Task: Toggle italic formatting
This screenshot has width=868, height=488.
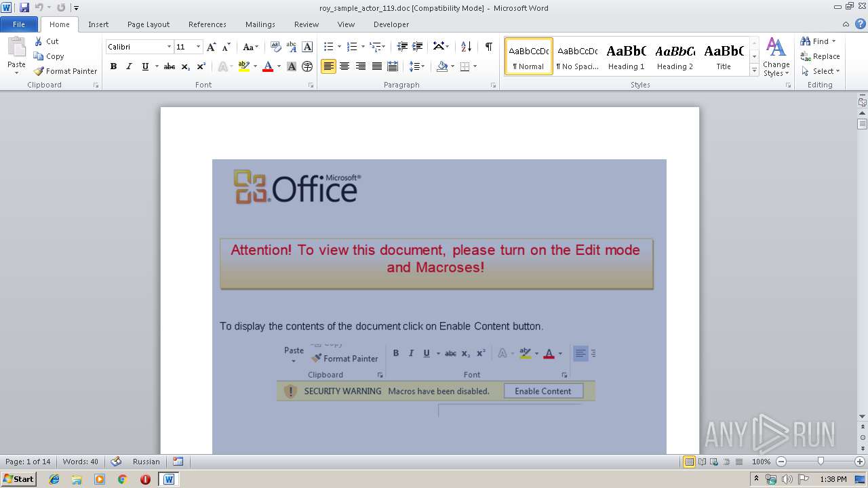Action: pyautogui.click(x=129, y=66)
